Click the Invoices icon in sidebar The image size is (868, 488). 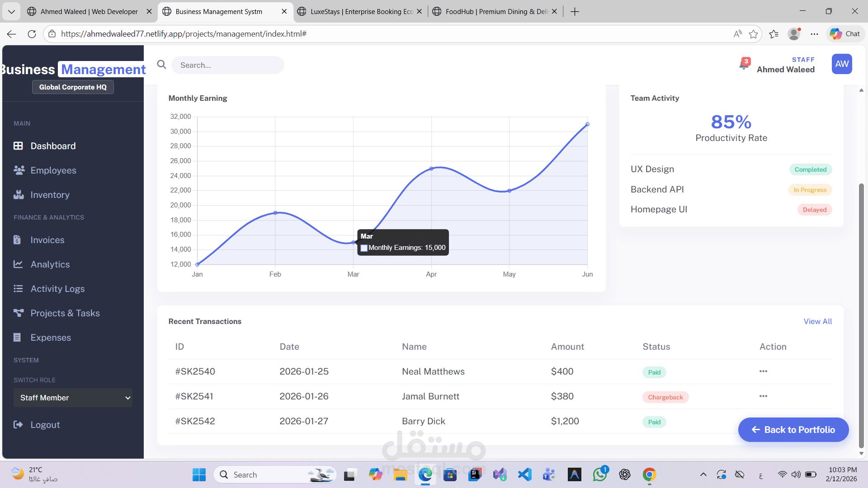pos(17,240)
